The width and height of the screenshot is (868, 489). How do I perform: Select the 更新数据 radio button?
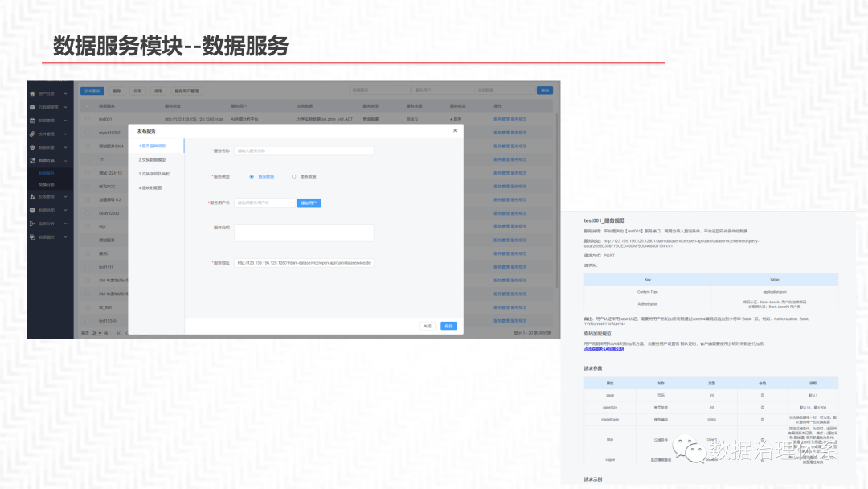294,176
